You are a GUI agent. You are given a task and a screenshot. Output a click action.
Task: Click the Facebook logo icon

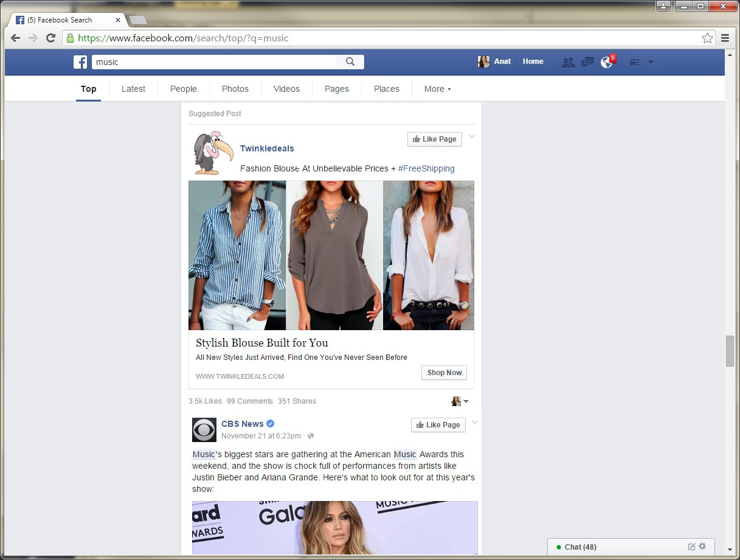80,62
